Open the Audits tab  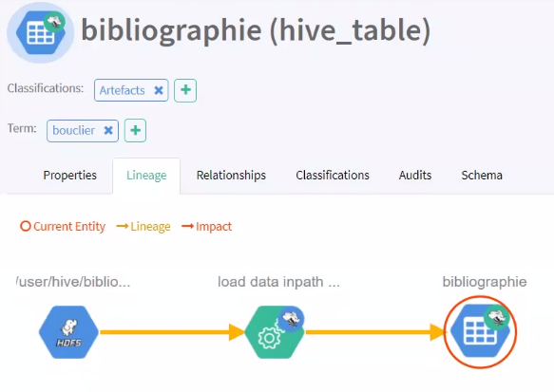pos(415,176)
